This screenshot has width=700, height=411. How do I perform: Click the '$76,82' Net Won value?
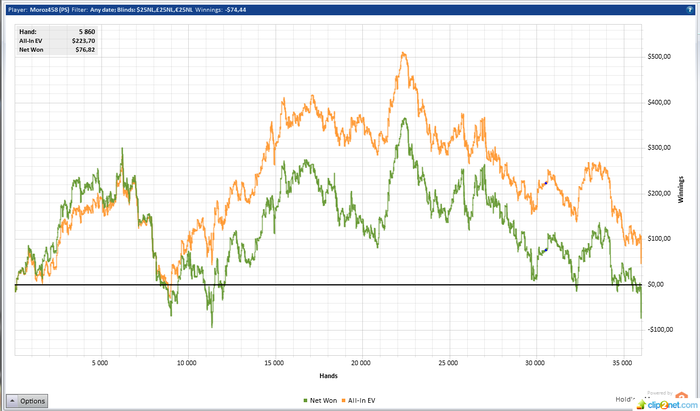point(85,50)
